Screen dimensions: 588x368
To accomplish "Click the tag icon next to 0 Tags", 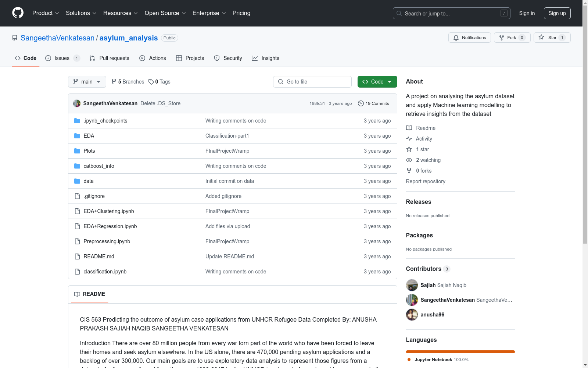I will coord(151,82).
